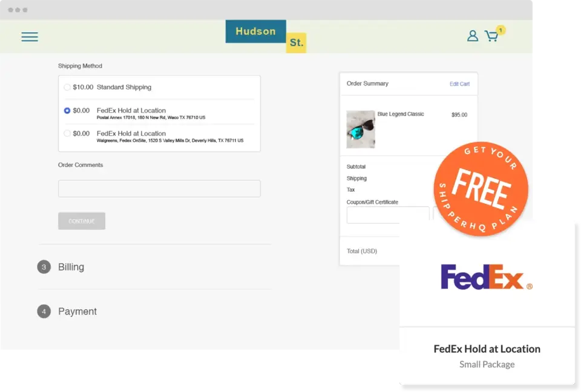Expand the Billing step
Image resolution: width=581 pixels, height=392 pixels.
point(71,267)
